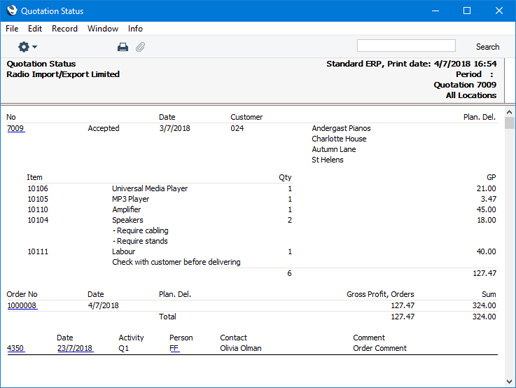Click items GP total 127.47
516x388 pixels.
[x=485, y=273]
